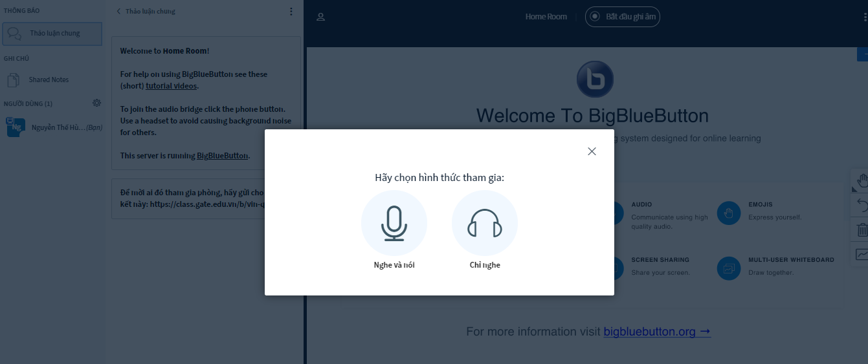The height and width of the screenshot is (364, 868).
Task: Select user Nguyễn Thế Hù… (Bạn)
Action: tap(53, 127)
